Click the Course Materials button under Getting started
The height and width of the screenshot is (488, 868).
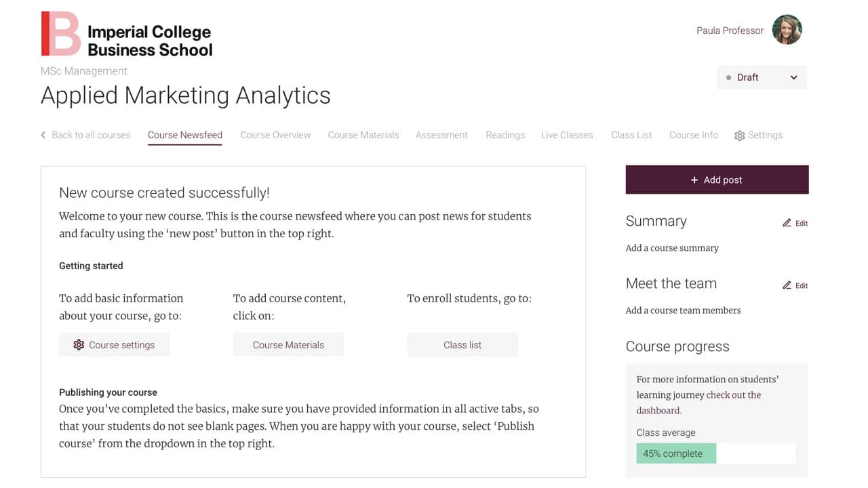coord(288,345)
